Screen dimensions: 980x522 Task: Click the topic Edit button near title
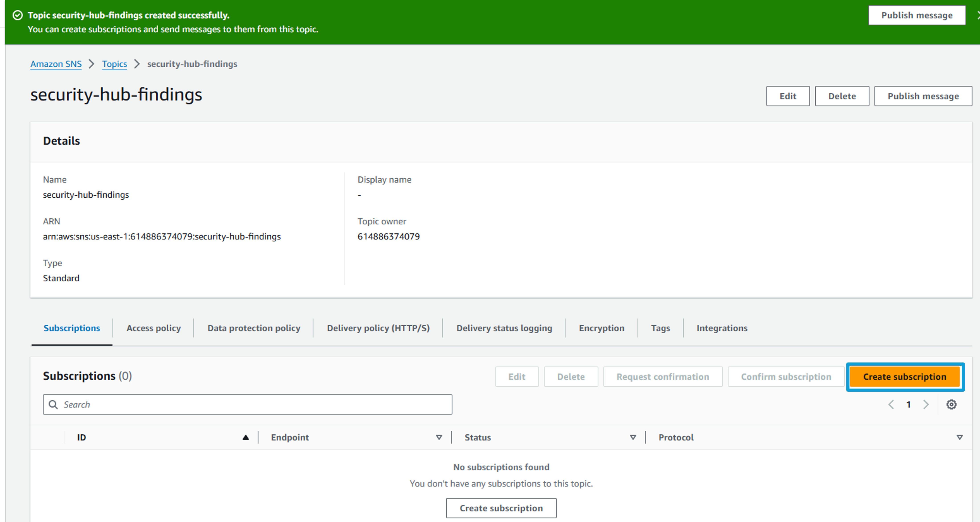(788, 96)
